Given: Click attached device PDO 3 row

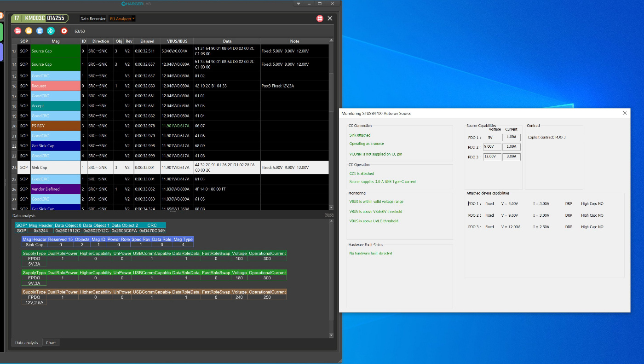Looking at the screenshot, I should click(536, 227).
